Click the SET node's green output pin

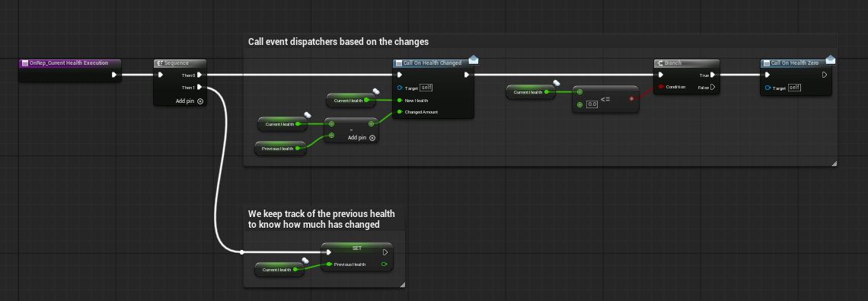point(385,264)
